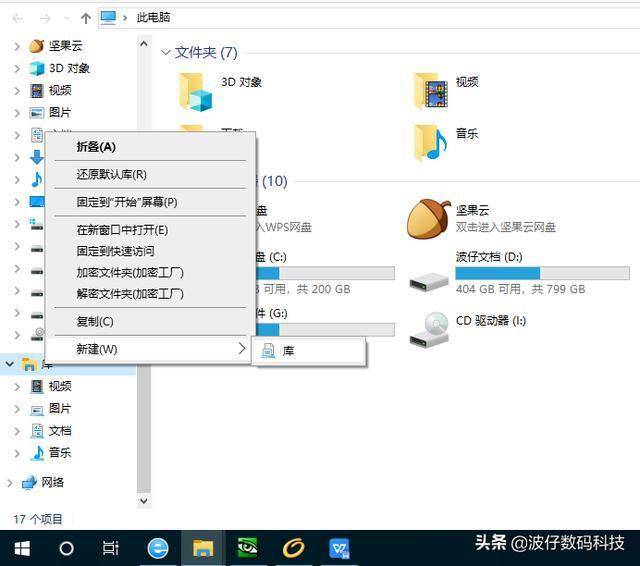Click '404 GB 可用, 共 799 GB' text
This screenshot has width=640, height=566.
[520, 289]
